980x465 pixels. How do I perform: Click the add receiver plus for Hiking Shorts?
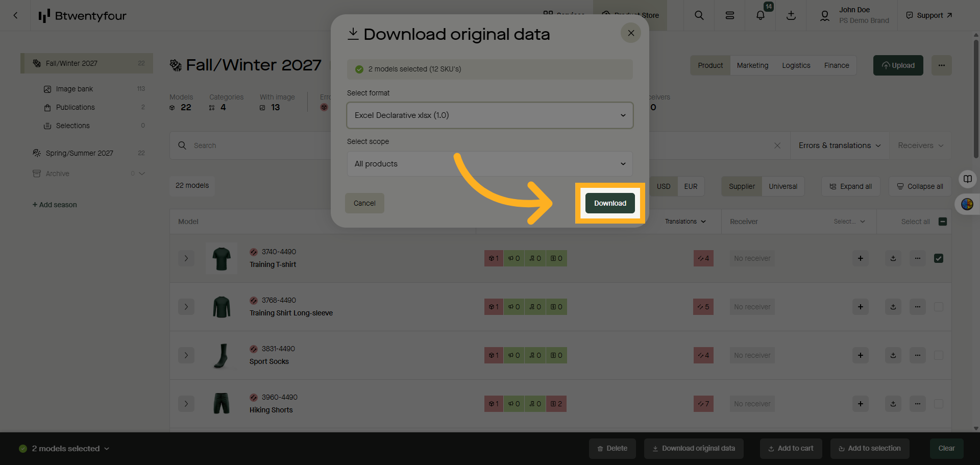[860, 404]
